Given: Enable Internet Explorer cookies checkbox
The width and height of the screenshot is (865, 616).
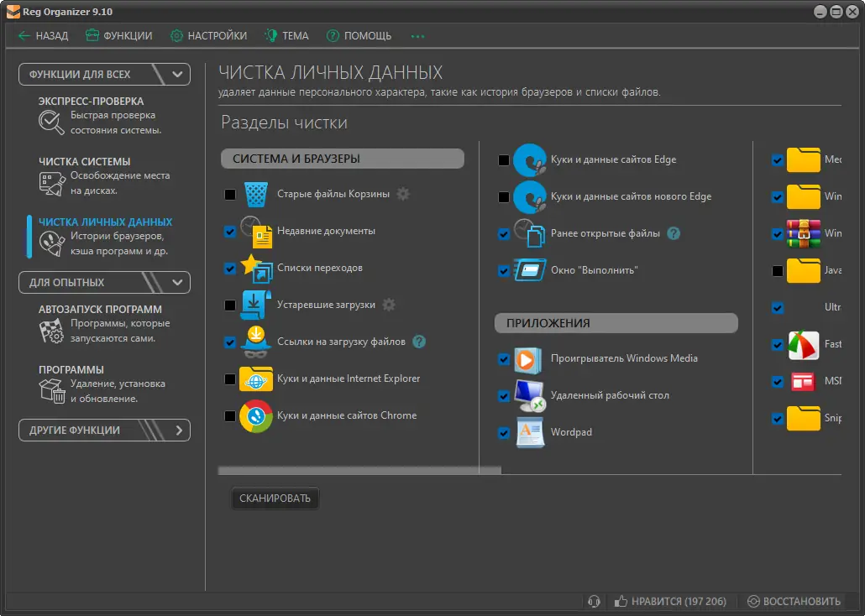Looking at the screenshot, I should 230,379.
